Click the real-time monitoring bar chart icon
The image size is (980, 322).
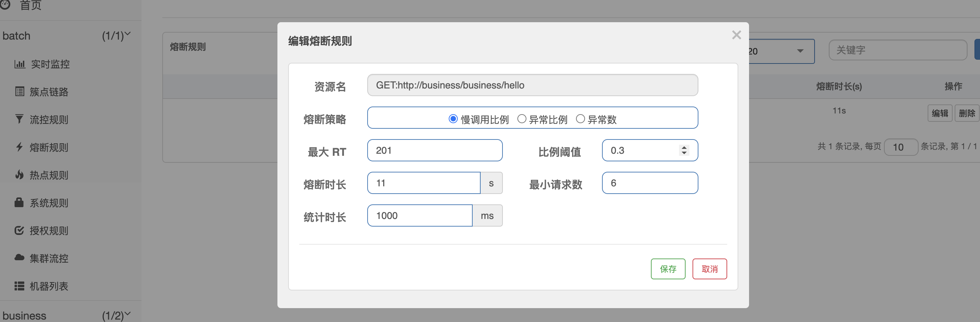19,64
